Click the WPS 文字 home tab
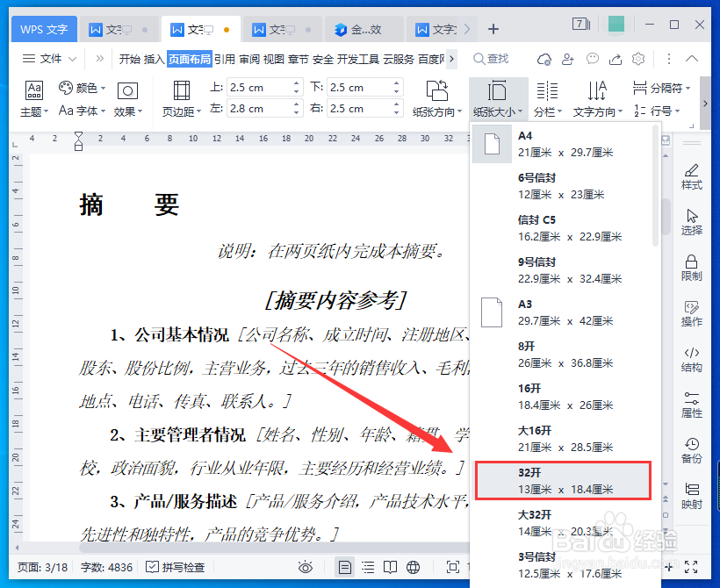This screenshot has height=588, width=720. tap(44, 29)
